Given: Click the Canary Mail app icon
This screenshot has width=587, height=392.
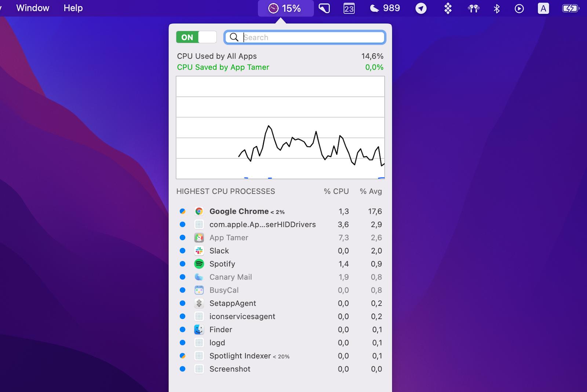Looking at the screenshot, I should click(x=199, y=277).
